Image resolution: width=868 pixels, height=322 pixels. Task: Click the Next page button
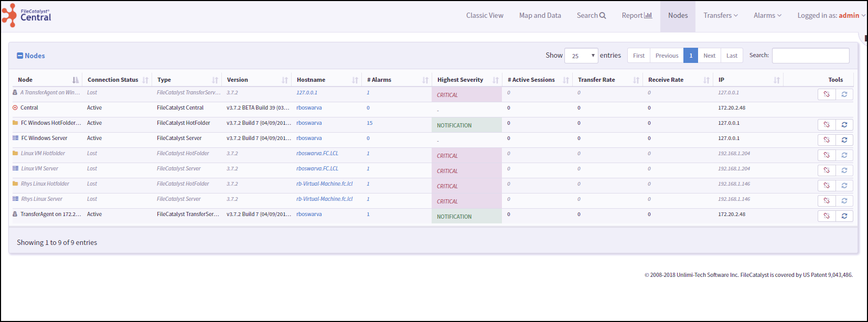[709, 56]
